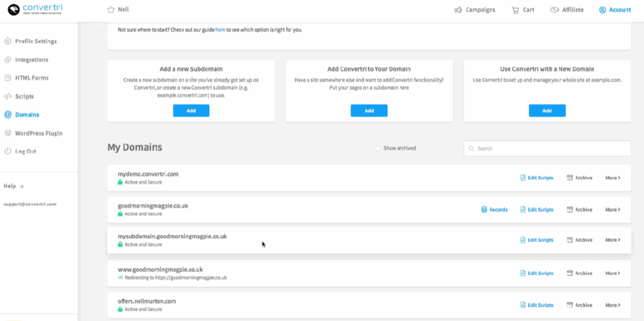Open More menu for www.goodmorningmagpie.co.uk
The height and width of the screenshot is (321, 644).
click(613, 273)
